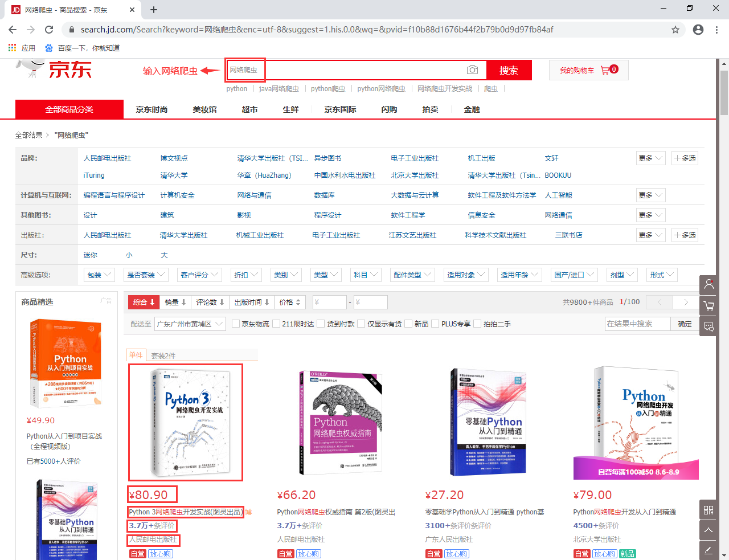The image size is (729, 560).
Task: Enable 多选 for the 品牌 row
Action: (685, 158)
